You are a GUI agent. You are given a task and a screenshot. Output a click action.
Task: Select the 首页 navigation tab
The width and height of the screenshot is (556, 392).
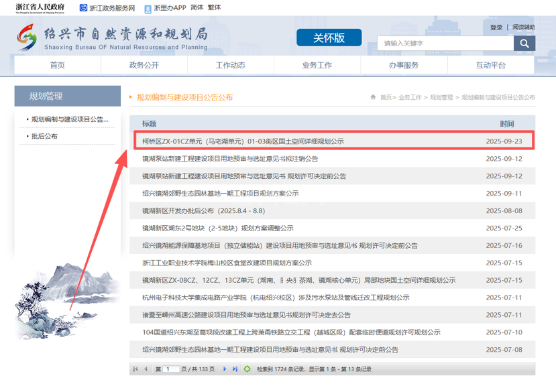click(x=58, y=65)
